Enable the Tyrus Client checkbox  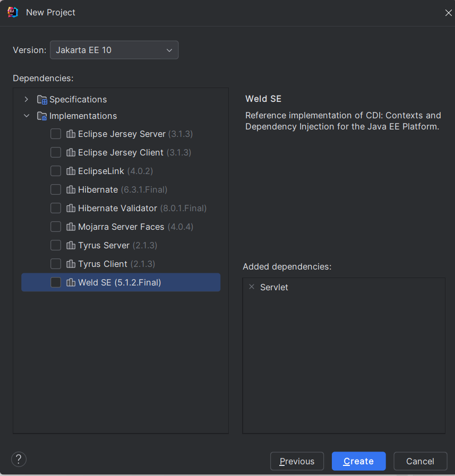[56, 264]
